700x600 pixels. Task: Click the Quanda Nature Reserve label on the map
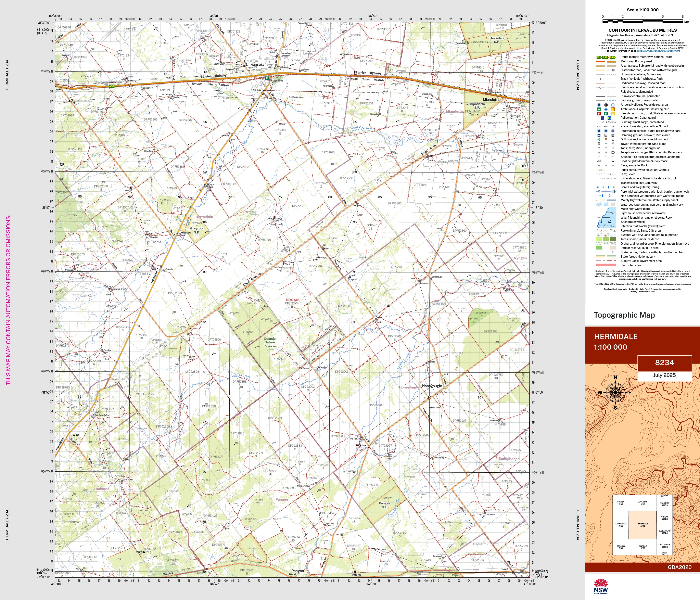(270, 342)
